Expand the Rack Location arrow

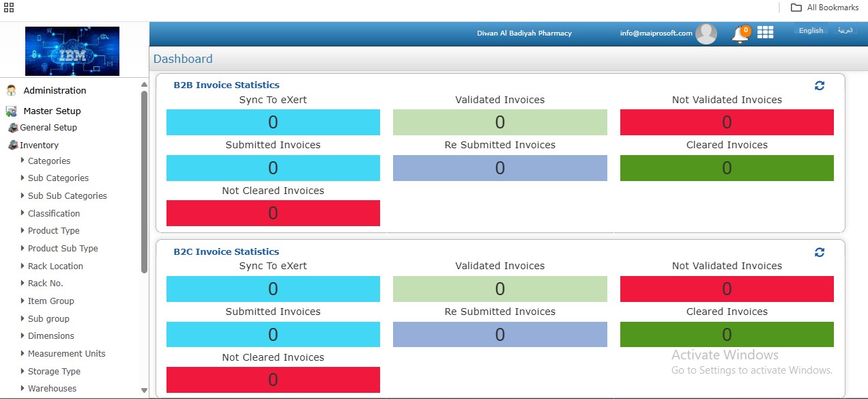click(x=23, y=266)
